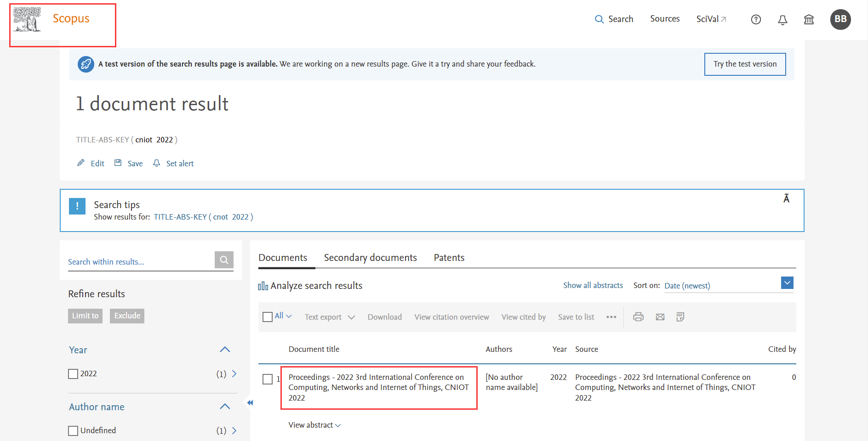Click the Show all abstracts link
The width and height of the screenshot is (868, 441).
(x=593, y=285)
